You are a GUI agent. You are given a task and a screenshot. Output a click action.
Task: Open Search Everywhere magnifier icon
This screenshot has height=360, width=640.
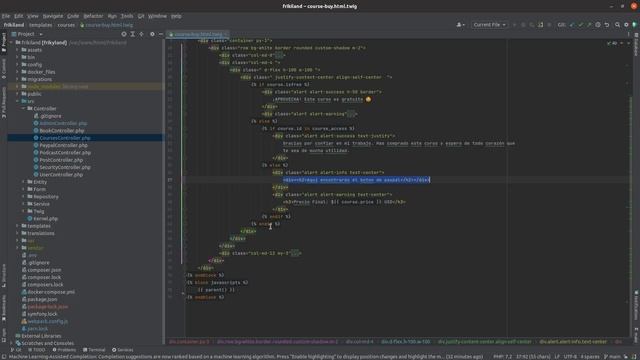(x=618, y=25)
